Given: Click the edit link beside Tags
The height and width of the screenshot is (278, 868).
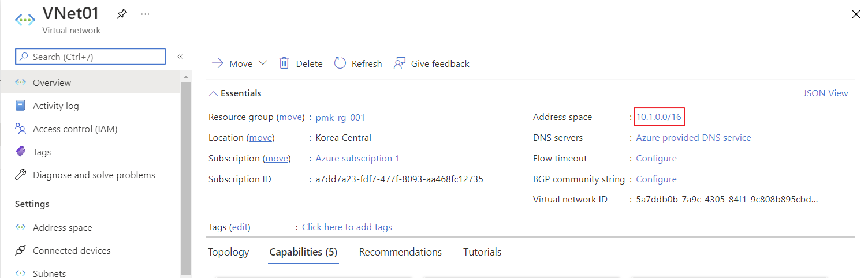Looking at the screenshot, I should (241, 227).
